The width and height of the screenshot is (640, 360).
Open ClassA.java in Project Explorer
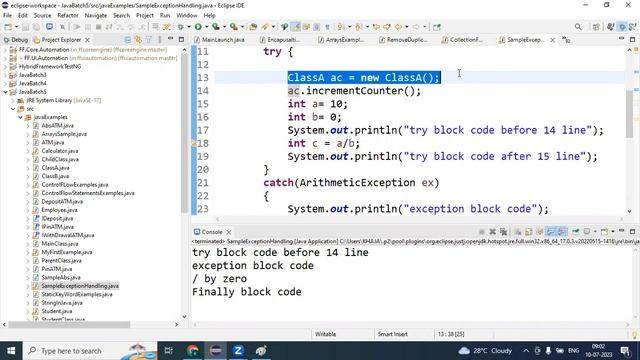(55, 168)
